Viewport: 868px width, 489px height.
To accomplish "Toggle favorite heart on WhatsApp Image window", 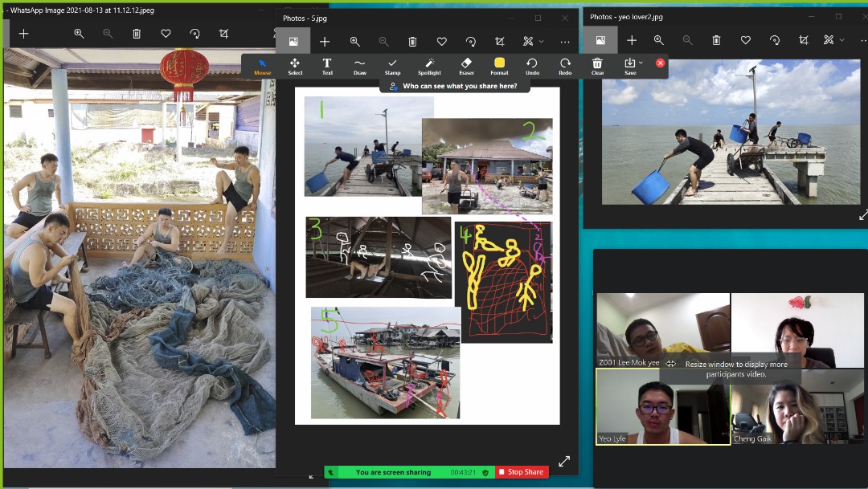I will point(166,34).
